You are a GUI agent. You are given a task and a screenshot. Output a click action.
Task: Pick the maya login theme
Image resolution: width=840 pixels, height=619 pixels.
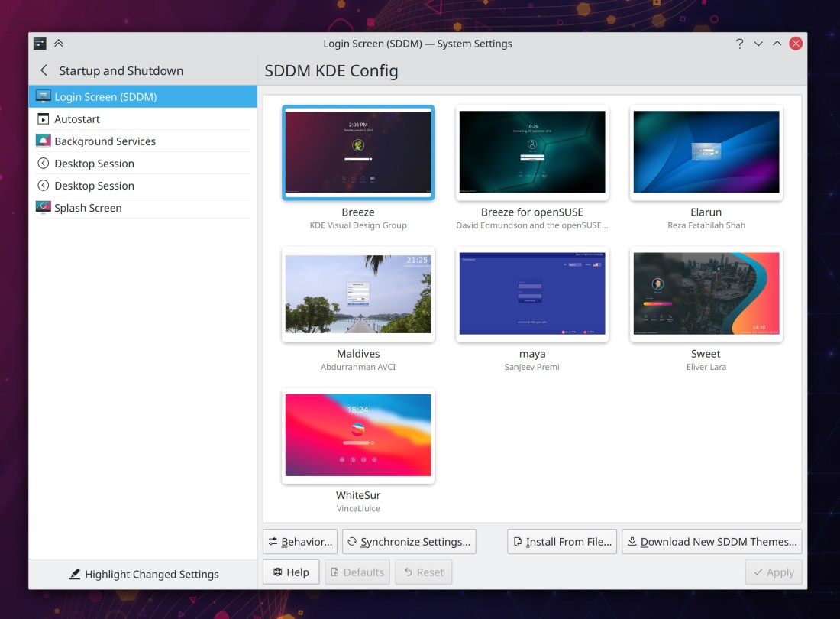(x=531, y=294)
